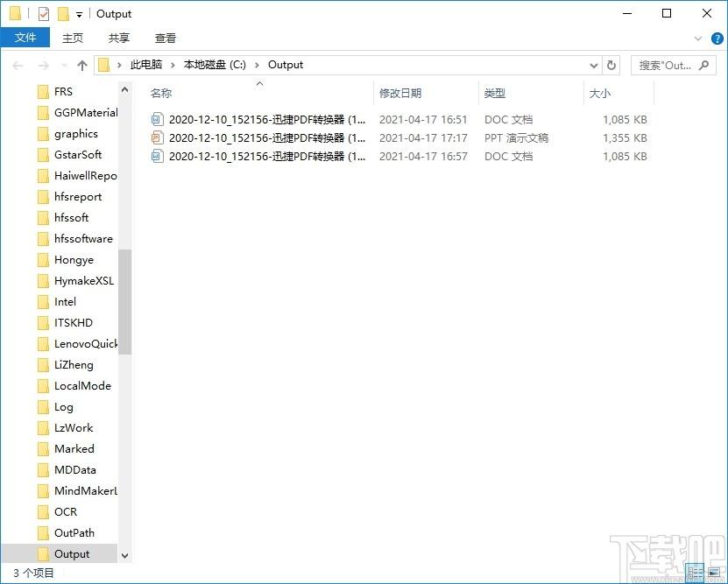The image size is (728, 584).
Task: Click the LzWork folder icon
Action: 43,428
